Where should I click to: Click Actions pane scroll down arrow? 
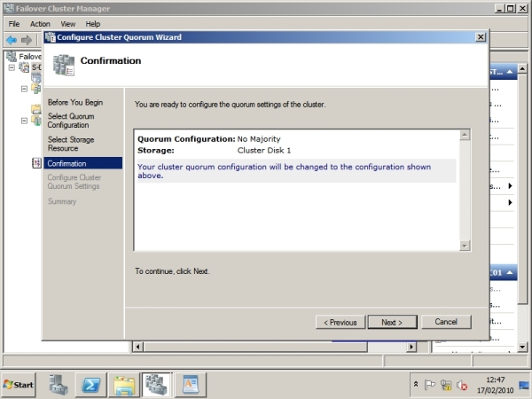pos(522,347)
